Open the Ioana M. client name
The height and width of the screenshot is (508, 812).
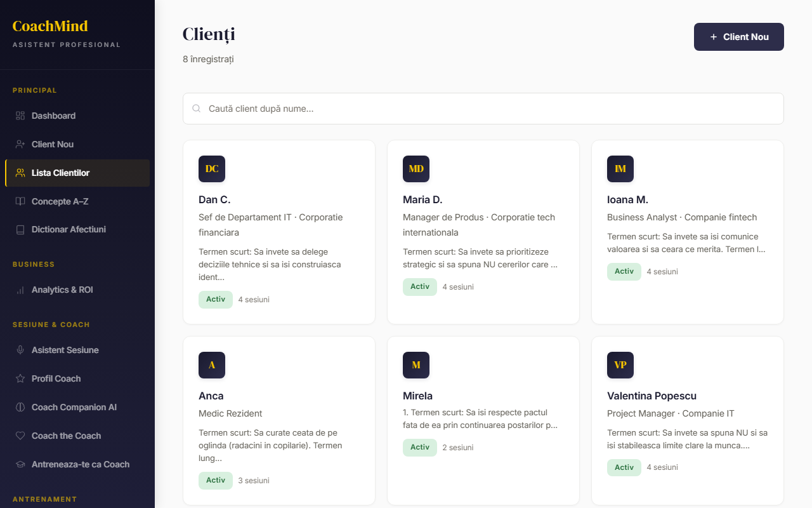[x=627, y=199]
